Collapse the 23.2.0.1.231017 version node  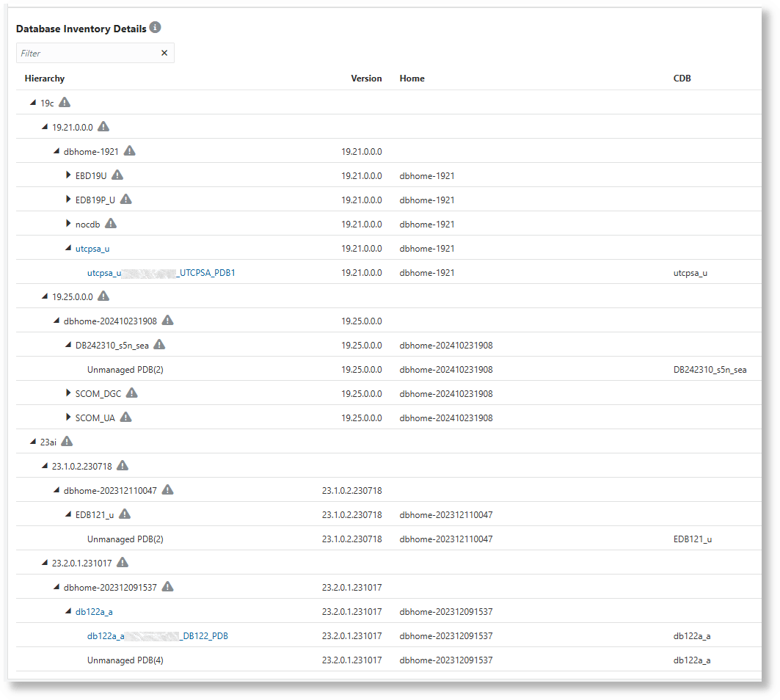(x=45, y=563)
